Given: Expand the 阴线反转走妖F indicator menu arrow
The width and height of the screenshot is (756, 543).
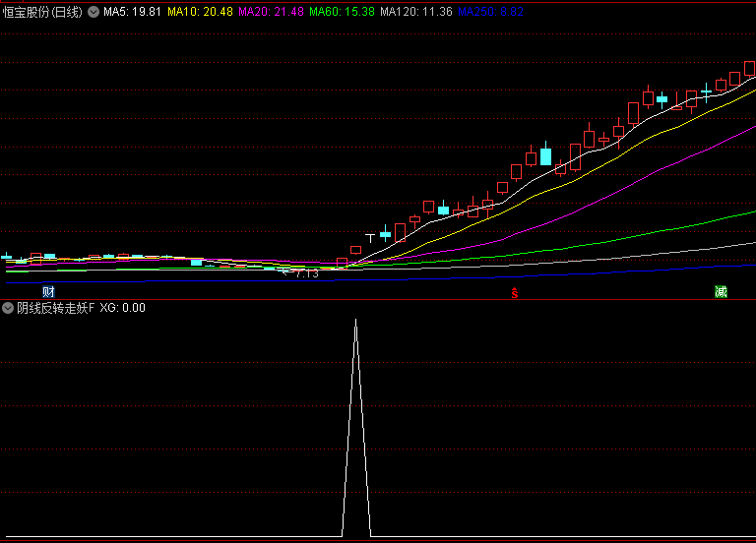Looking at the screenshot, I should tap(8, 308).
